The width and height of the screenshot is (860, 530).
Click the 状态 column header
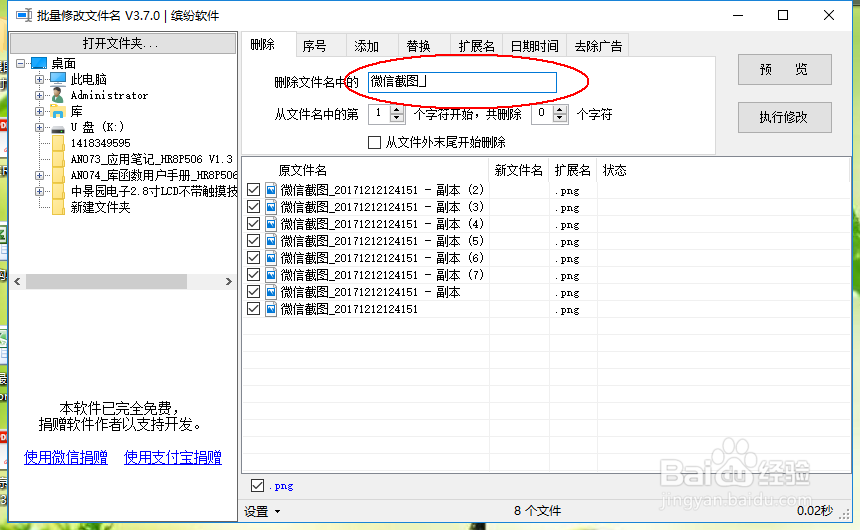point(614,171)
